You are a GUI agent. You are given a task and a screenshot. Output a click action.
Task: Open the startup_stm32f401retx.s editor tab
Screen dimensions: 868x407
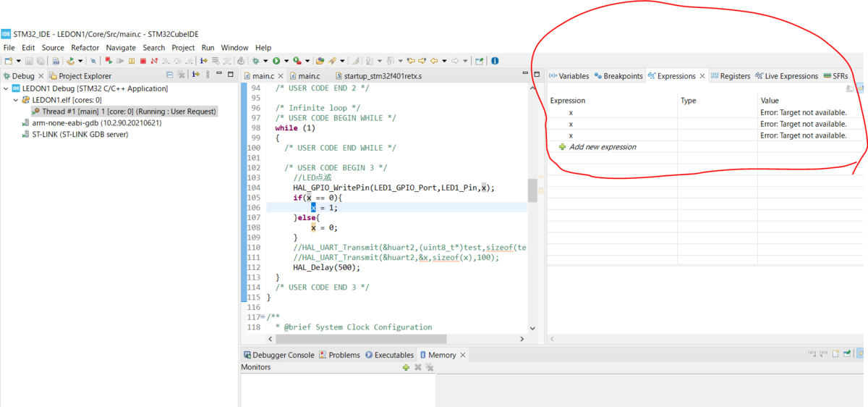(x=378, y=76)
